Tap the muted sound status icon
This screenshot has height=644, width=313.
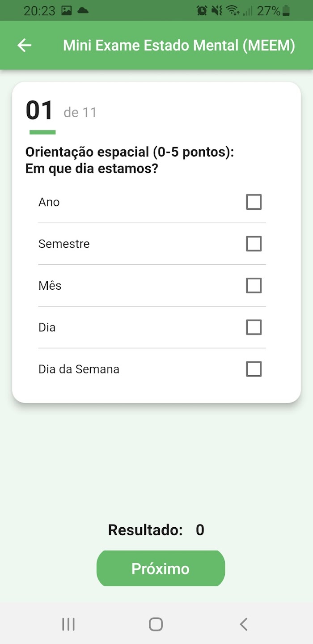pos(217,10)
